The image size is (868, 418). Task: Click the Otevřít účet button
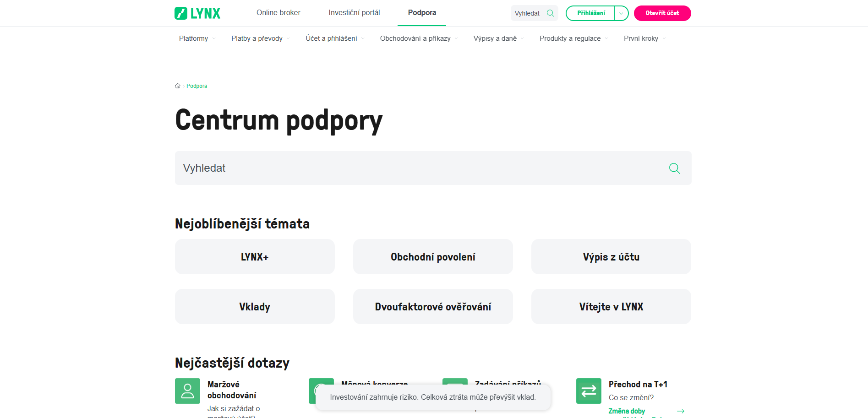coord(662,13)
